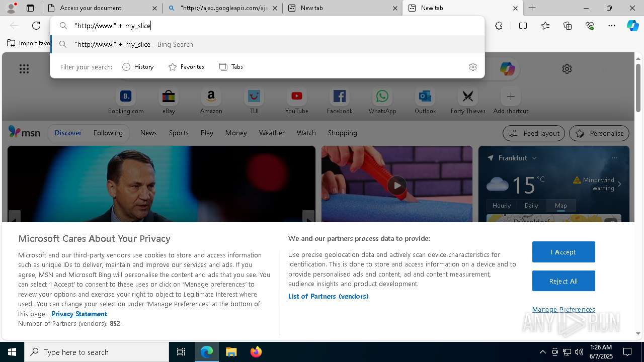Image resolution: width=644 pixels, height=362 pixels.
Task: Open the Extensions puzzle icon
Action: point(499,26)
